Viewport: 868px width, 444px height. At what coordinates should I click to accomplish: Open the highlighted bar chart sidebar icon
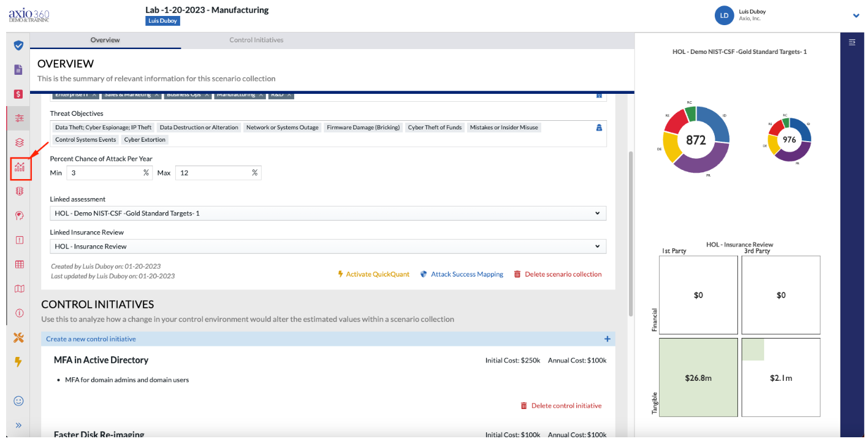pyautogui.click(x=20, y=167)
